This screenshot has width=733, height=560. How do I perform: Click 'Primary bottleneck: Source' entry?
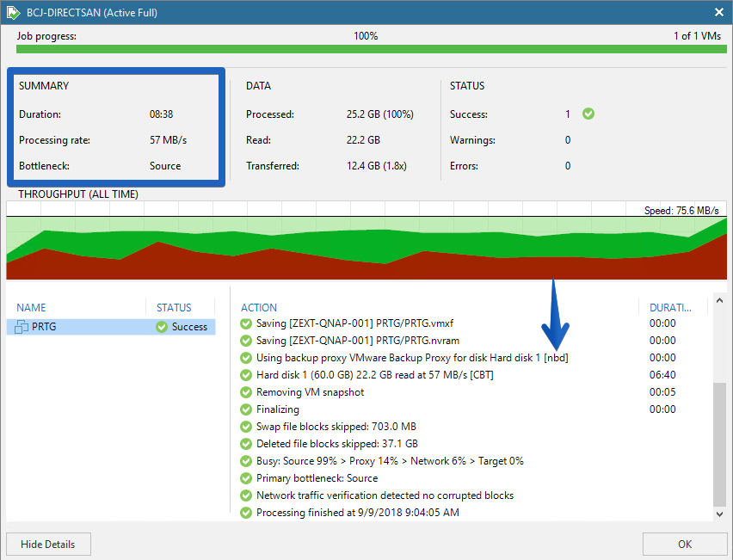[x=317, y=478]
